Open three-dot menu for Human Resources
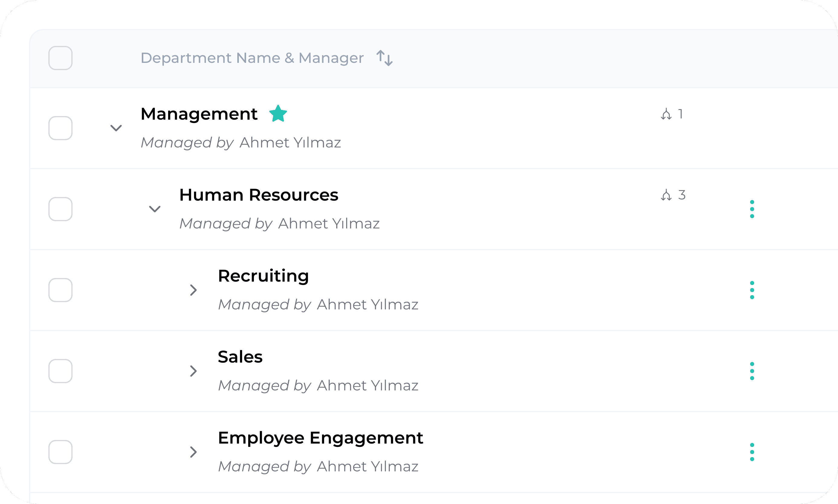The width and height of the screenshot is (838, 504). [752, 209]
